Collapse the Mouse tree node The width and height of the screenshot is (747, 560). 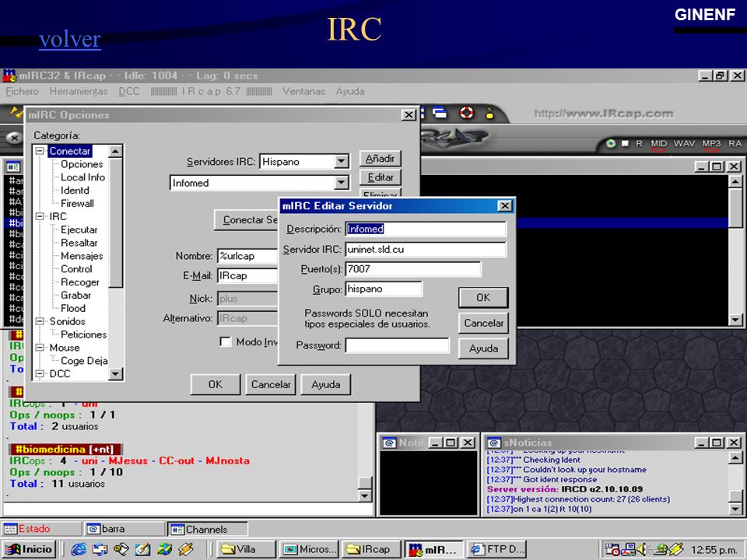click(x=40, y=348)
